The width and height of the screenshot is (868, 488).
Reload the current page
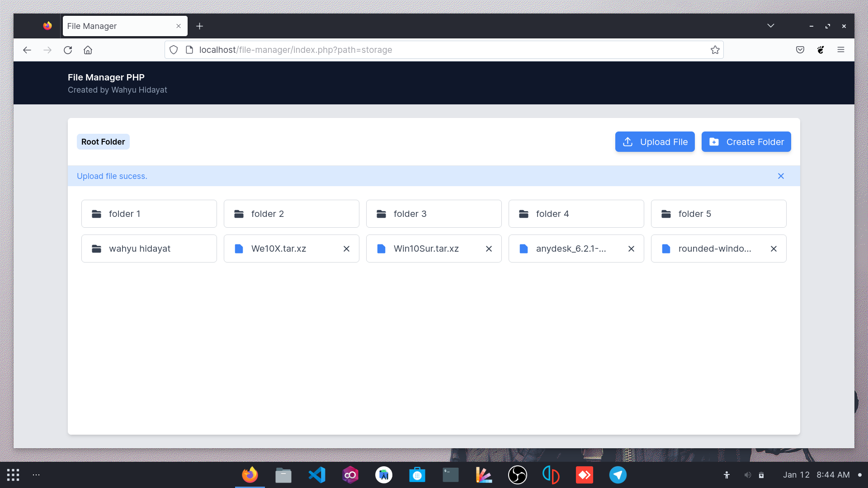(68, 50)
